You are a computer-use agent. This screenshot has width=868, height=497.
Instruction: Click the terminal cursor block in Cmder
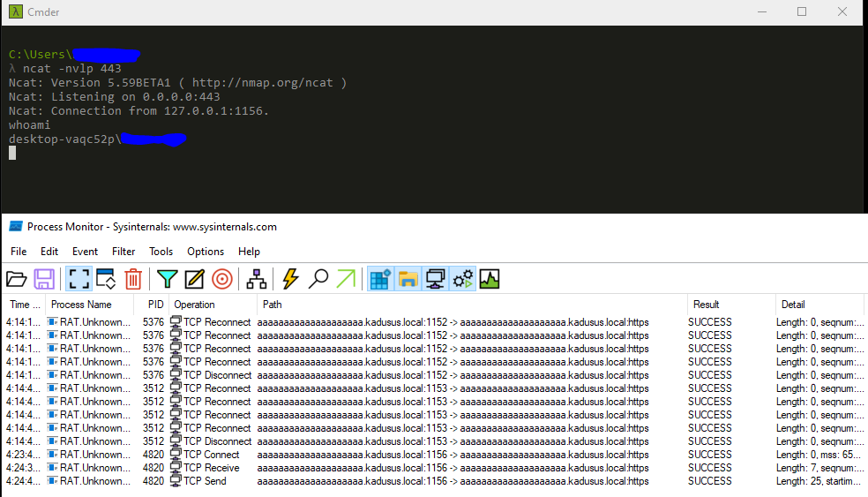click(12, 153)
